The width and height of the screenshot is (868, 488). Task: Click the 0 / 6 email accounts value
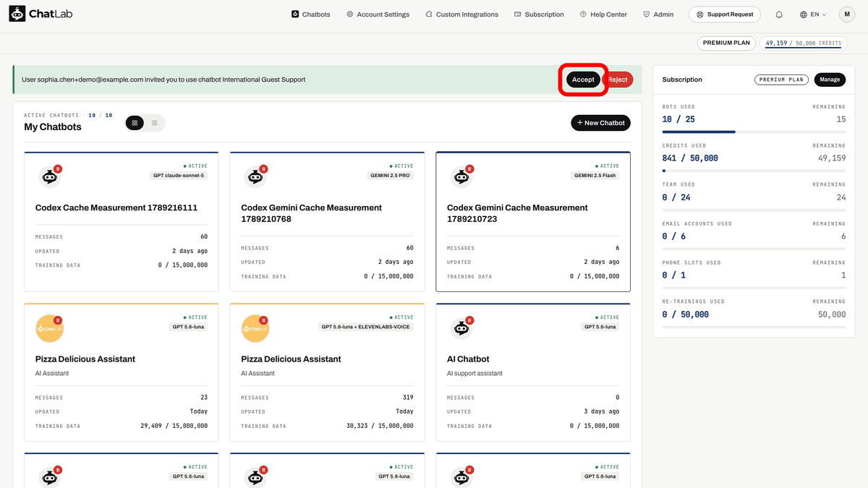(674, 236)
